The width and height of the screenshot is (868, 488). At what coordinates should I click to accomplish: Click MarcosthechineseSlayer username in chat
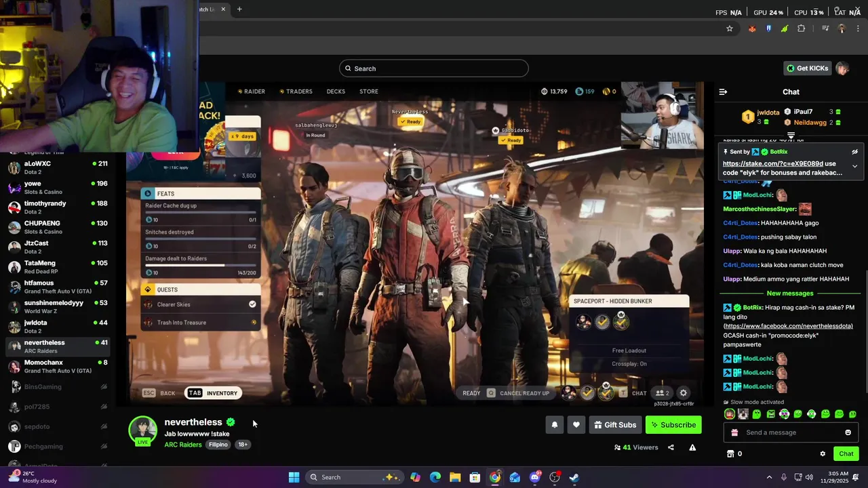[x=759, y=209]
